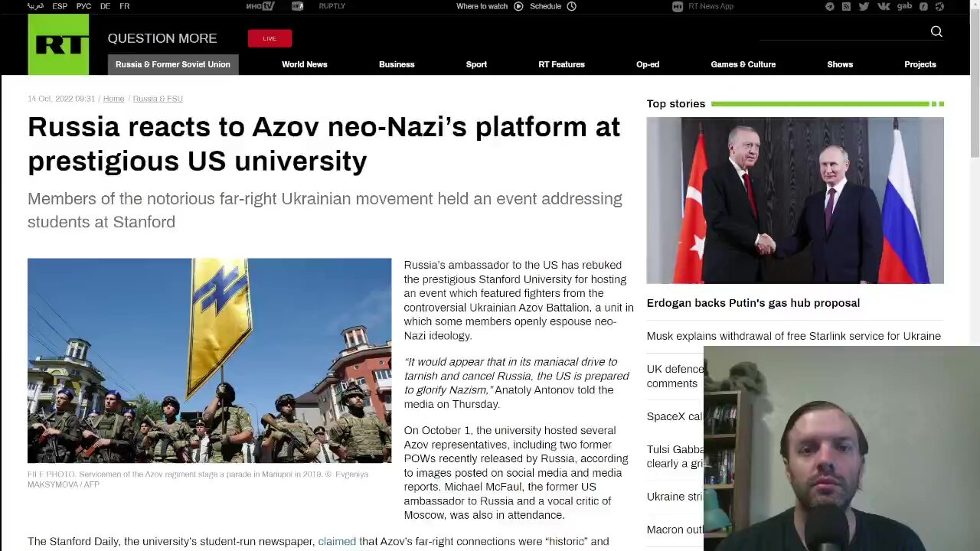Click the red LIVE button

pos(269,38)
